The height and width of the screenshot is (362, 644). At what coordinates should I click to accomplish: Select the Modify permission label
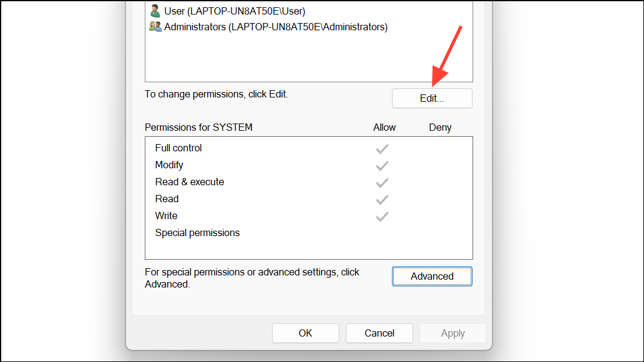169,165
